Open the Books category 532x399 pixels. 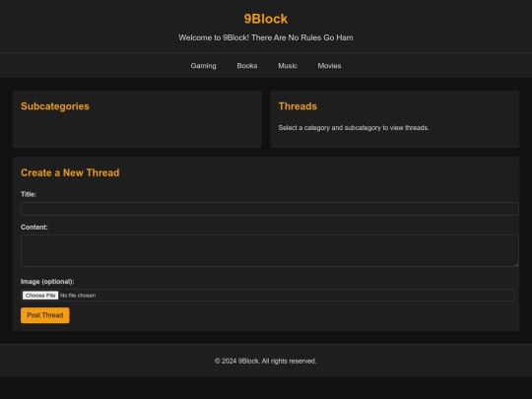(247, 66)
